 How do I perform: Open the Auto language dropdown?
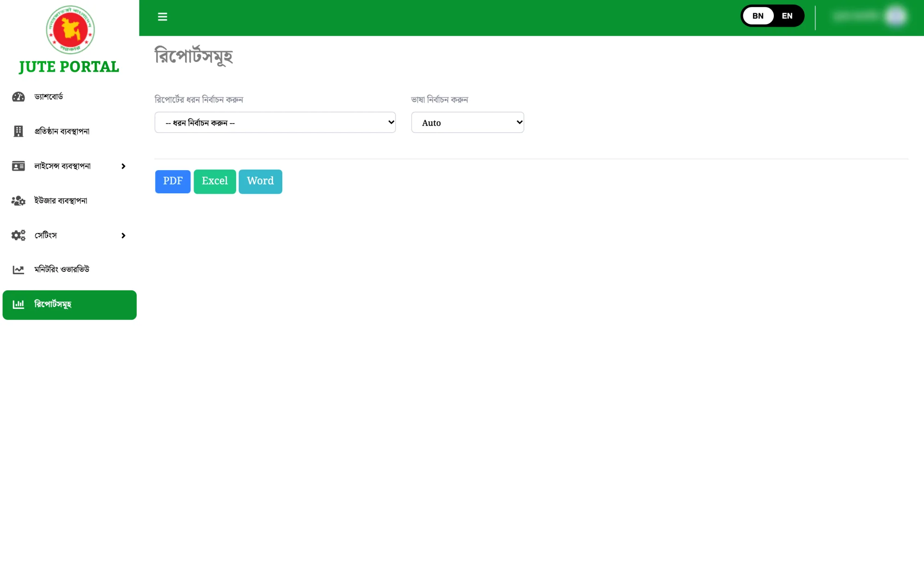[x=468, y=123]
